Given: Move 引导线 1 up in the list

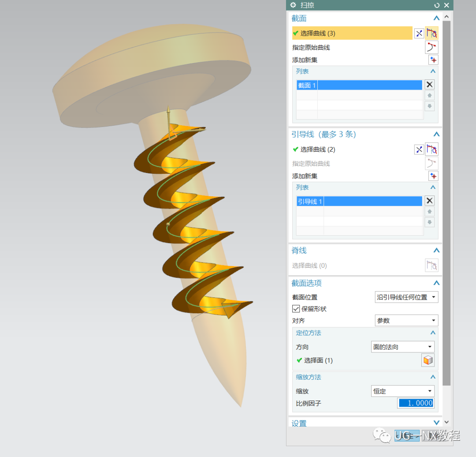Looking at the screenshot, I should (x=430, y=211).
